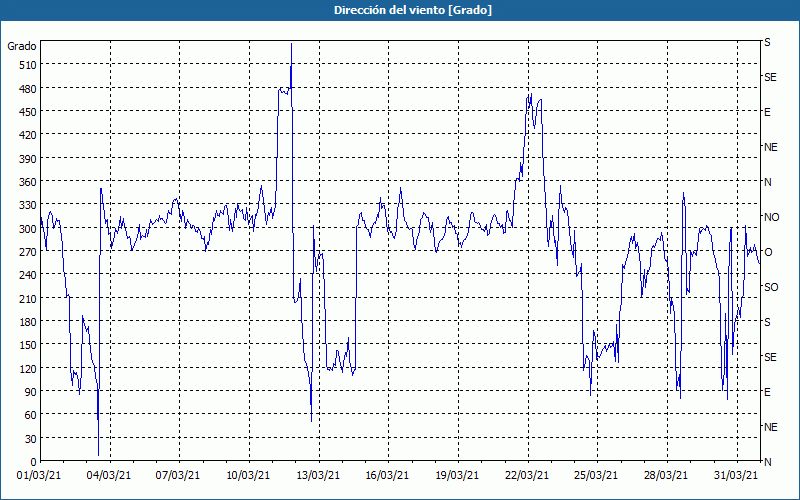Click the 390 axis label
800x500 pixels.
(27, 159)
